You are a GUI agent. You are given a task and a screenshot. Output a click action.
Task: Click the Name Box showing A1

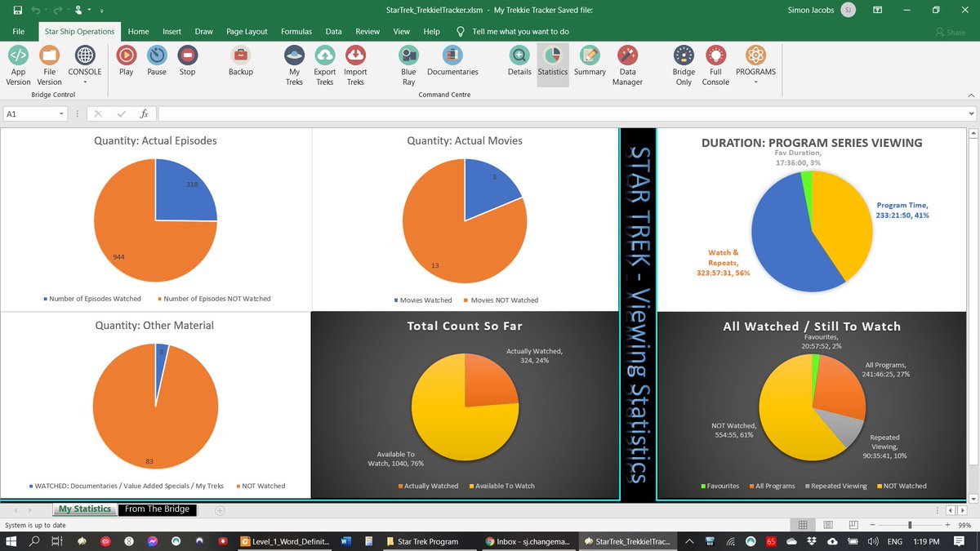[x=29, y=114]
